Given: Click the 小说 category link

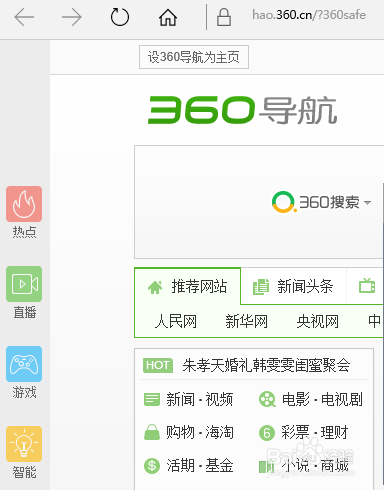Looking at the screenshot, I should coord(296,465).
